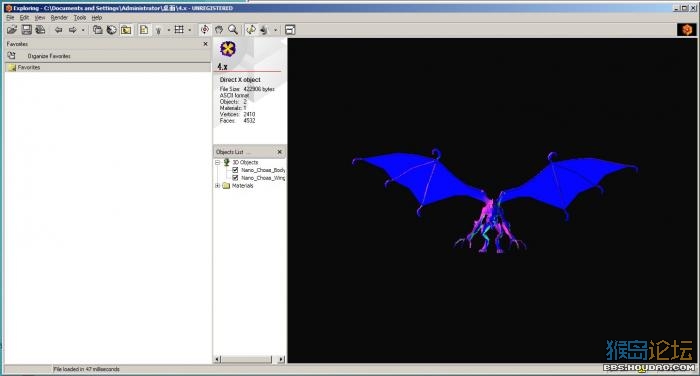Uncheck the Nano_Chaos_Wing checkbox
Image resolution: width=700 pixels, height=376 pixels.
click(x=235, y=178)
